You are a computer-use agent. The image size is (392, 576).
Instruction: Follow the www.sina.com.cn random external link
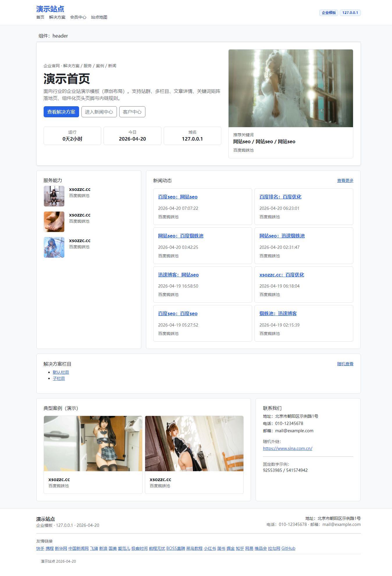(287, 449)
